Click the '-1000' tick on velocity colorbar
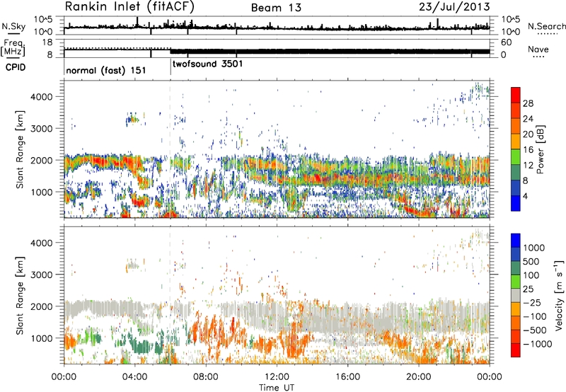This screenshot has width=566, height=392. tap(538, 344)
